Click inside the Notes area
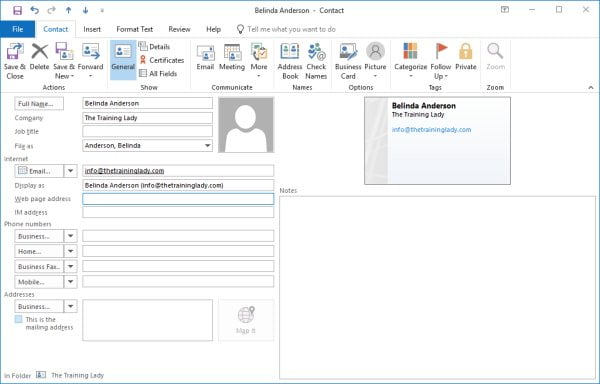This screenshot has height=384, width=600. [x=437, y=288]
